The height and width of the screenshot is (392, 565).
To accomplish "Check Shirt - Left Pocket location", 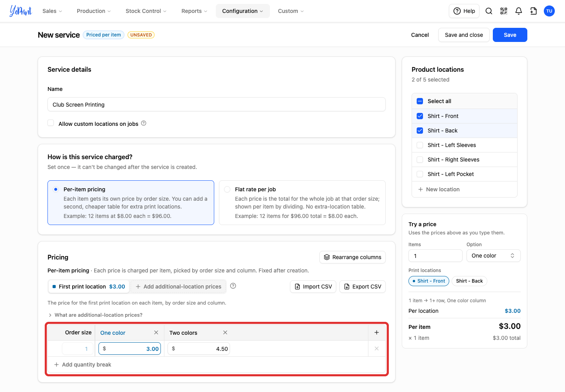I will click(x=420, y=174).
